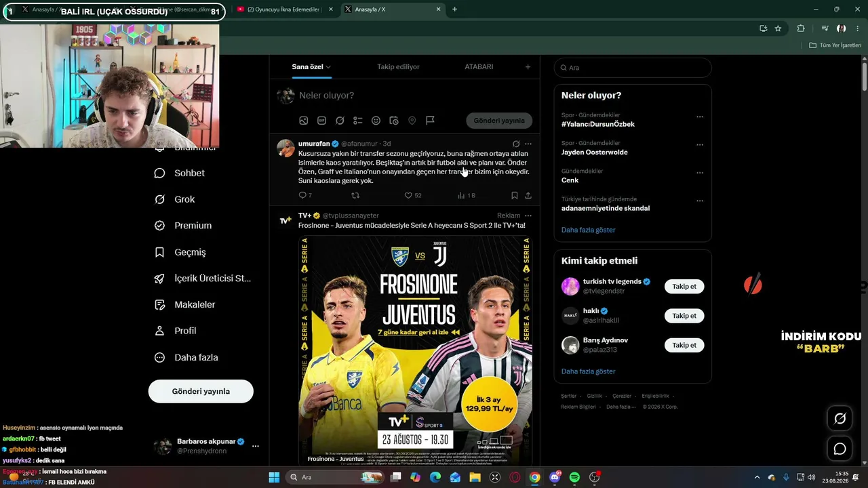The height and width of the screenshot is (488, 868).
Task: Open İçerik Üreticisi Stüdyosu in sidebar
Action: coord(203,279)
